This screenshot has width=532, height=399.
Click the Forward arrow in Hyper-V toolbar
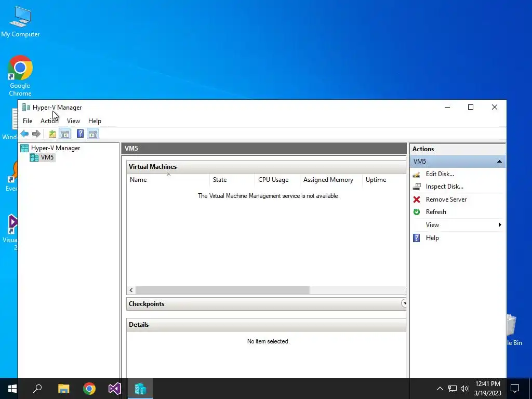tap(36, 134)
